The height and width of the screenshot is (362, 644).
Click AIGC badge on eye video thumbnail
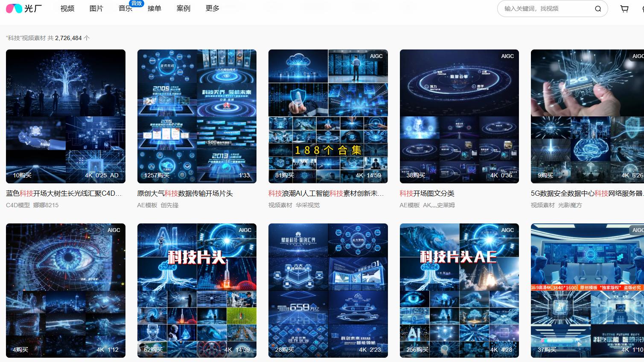pyautogui.click(x=114, y=230)
